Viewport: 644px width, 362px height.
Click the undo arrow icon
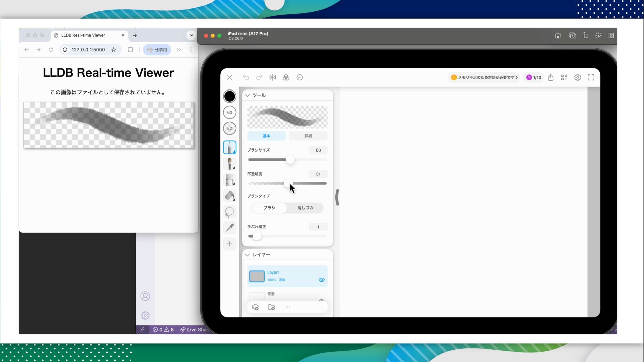246,77
